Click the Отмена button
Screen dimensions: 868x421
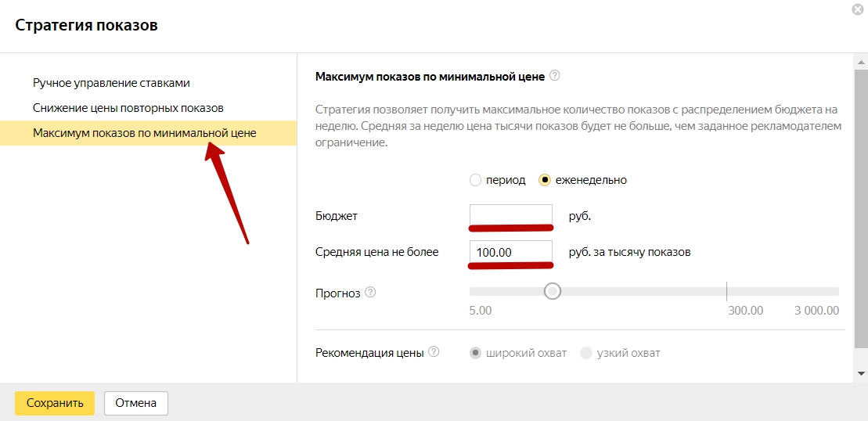pos(136,403)
